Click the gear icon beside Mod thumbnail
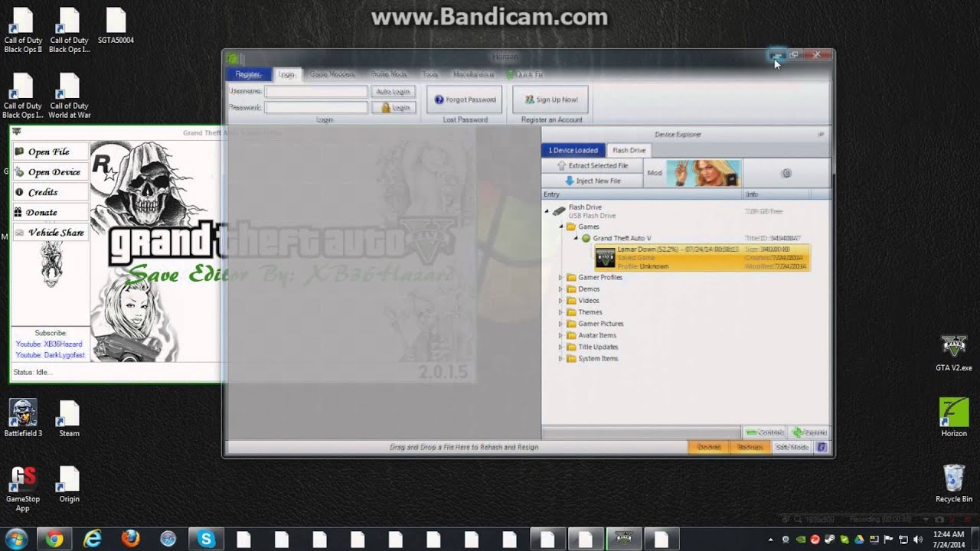 click(x=786, y=174)
